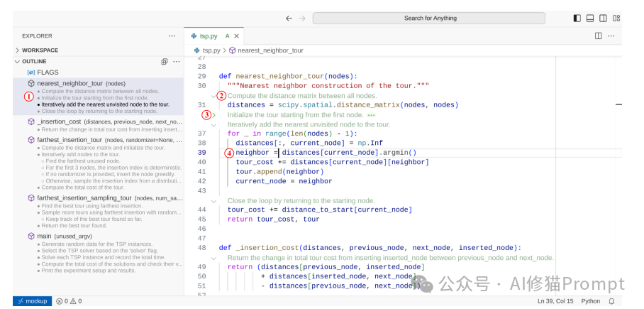Viewport: 644px width, 309px height.
Task: Open the customize layout icon
Action: click(x=616, y=18)
